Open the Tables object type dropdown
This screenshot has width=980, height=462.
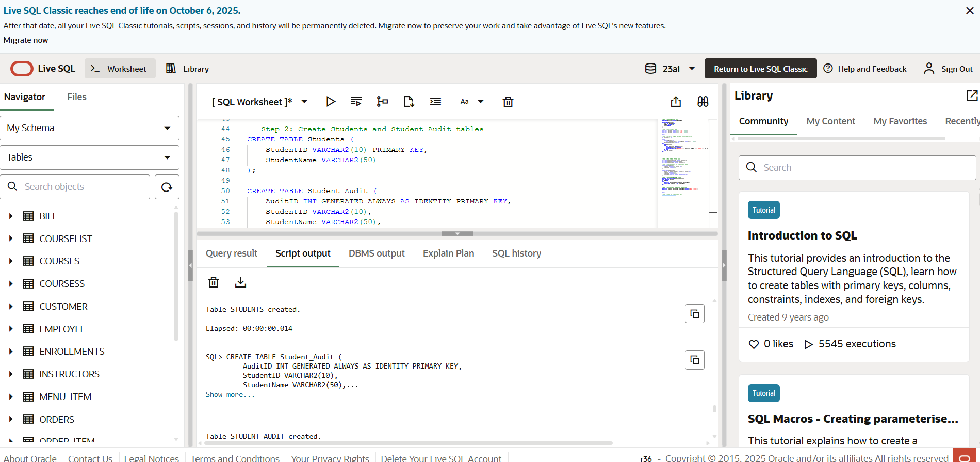point(90,157)
